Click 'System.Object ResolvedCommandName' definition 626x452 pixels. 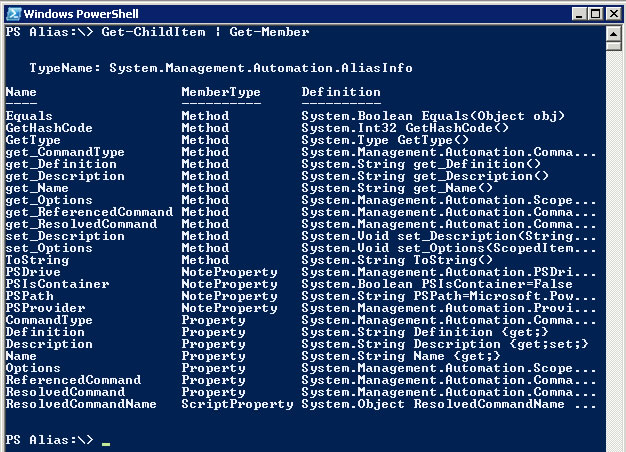pyautogui.click(x=433, y=404)
